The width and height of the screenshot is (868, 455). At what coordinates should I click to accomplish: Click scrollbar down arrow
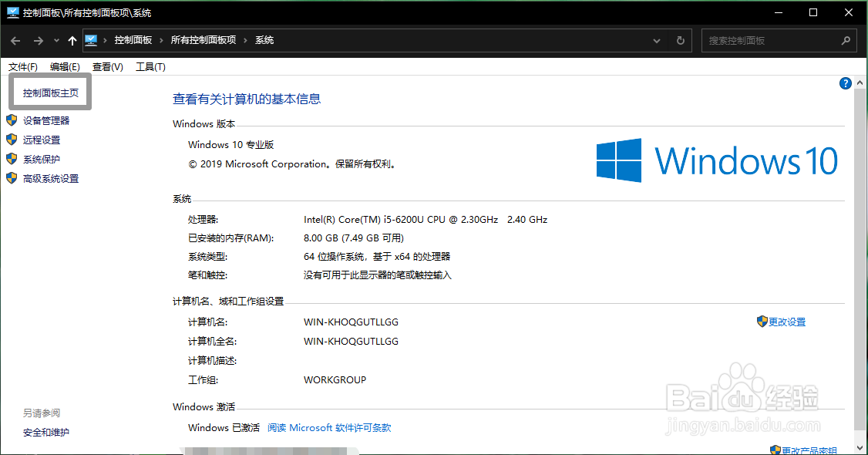860,448
